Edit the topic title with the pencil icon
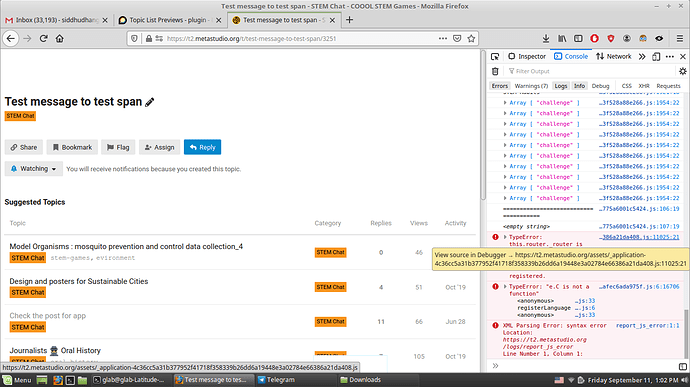The width and height of the screenshot is (690, 387). click(150, 102)
